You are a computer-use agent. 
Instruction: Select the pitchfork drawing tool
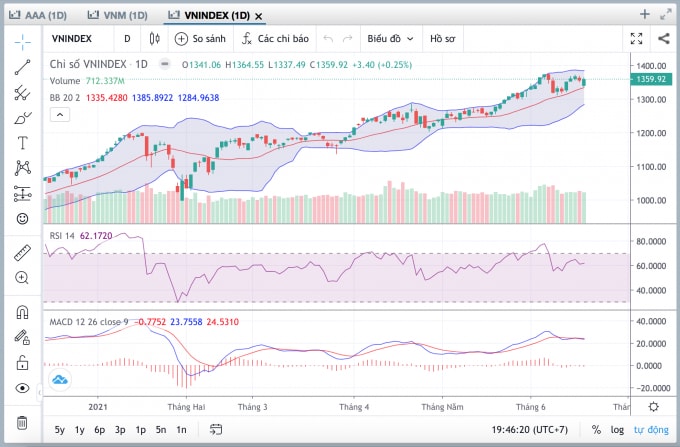click(23, 92)
